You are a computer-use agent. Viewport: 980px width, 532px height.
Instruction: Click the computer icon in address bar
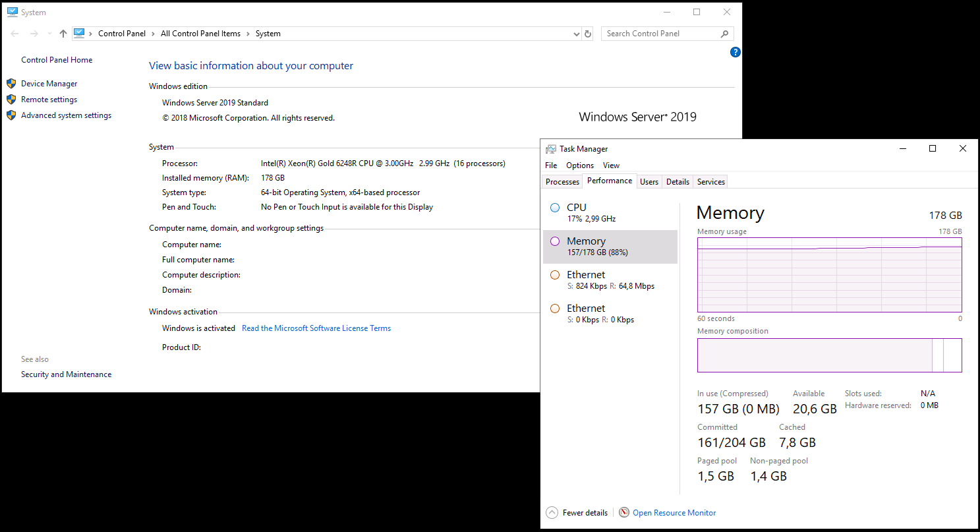(x=79, y=33)
